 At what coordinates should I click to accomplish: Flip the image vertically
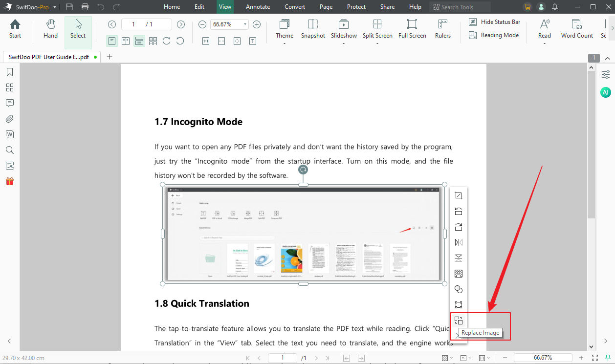click(x=458, y=258)
